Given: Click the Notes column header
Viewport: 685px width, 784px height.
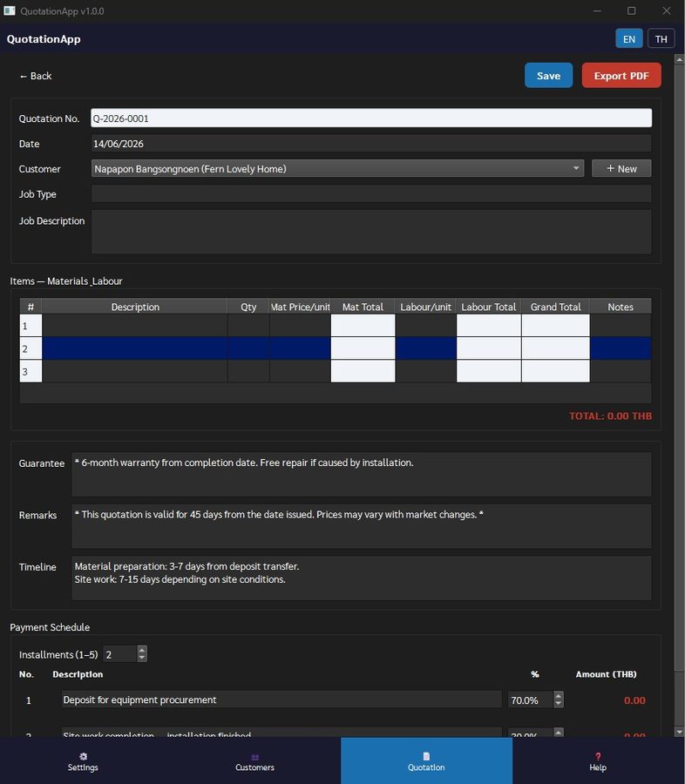Looking at the screenshot, I should point(621,307).
